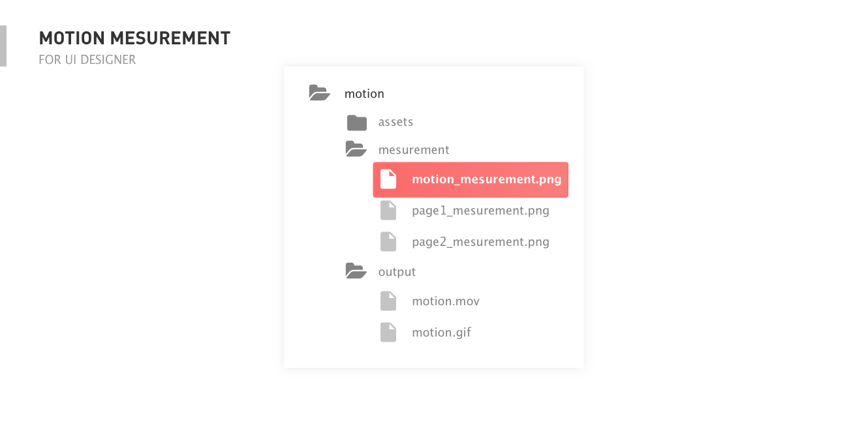Screen dimensions: 868x422
Task: Click the FOR UI DESIGNER subtitle
Action: coord(87,60)
